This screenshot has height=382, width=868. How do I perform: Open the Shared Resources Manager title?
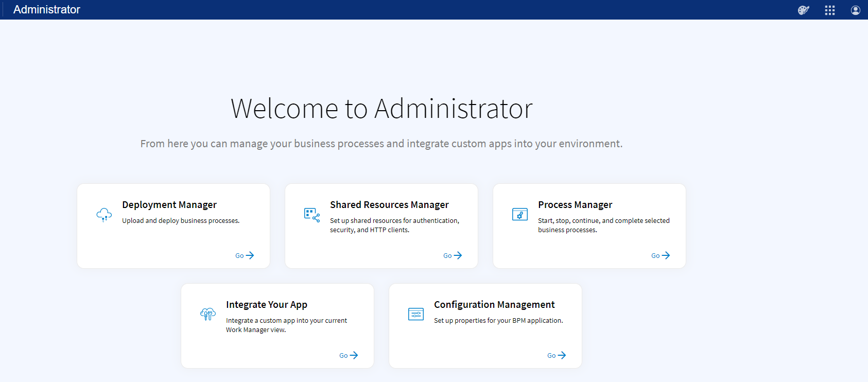tap(389, 205)
